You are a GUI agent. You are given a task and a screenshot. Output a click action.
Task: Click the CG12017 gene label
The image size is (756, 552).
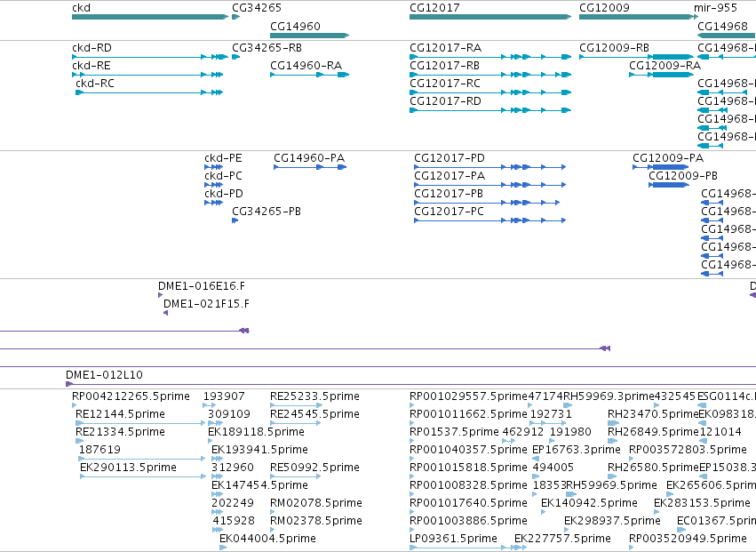point(434,8)
